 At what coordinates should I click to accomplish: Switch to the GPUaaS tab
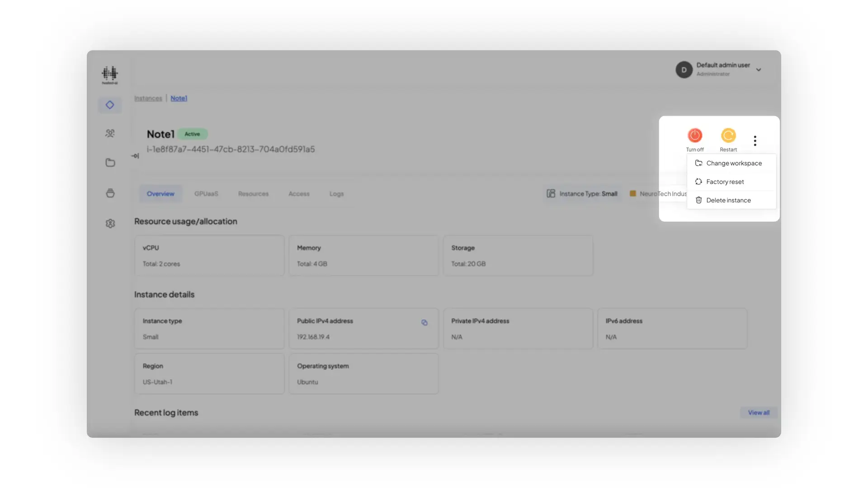coord(206,193)
